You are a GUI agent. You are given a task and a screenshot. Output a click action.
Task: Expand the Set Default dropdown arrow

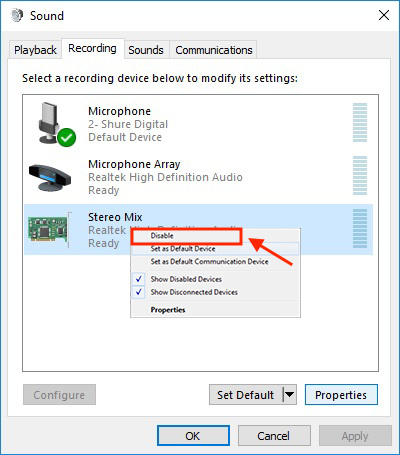coord(289,395)
